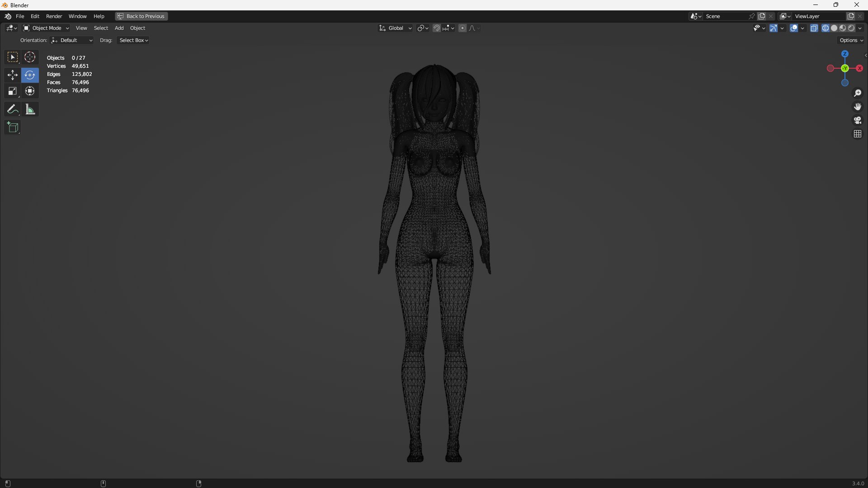This screenshot has width=868, height=488.
Task: Click the pan view hand icon
Action: (x=858, y=107)
